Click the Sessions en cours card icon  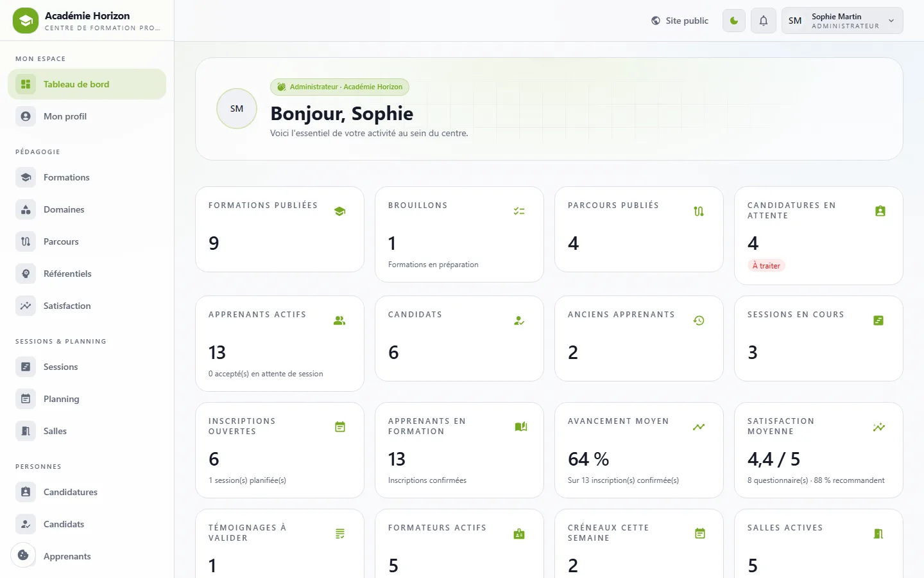878,320
